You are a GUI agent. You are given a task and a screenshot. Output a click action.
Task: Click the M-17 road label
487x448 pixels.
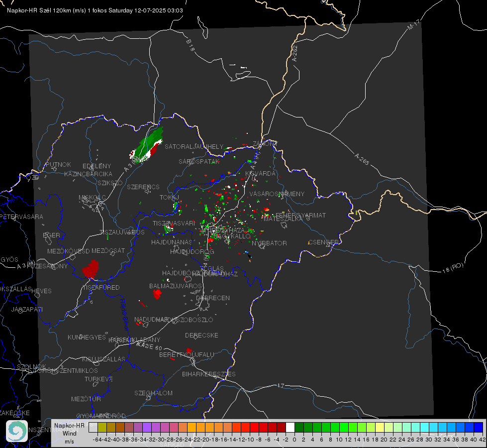coord(413,24)
